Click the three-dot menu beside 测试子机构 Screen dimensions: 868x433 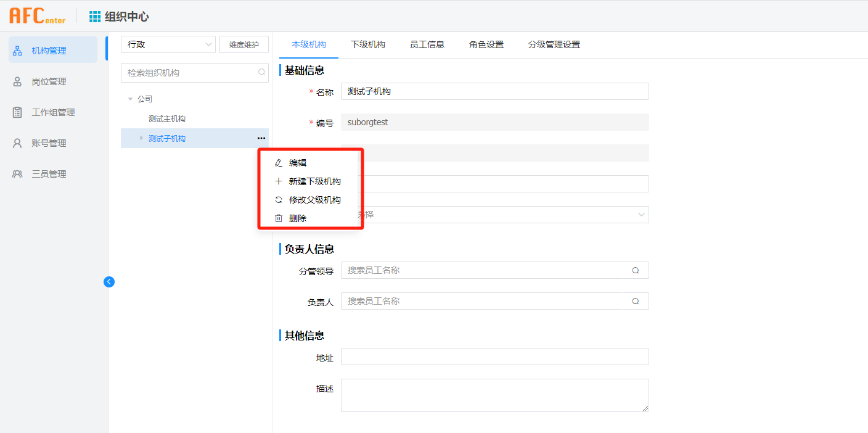[261, 138]
